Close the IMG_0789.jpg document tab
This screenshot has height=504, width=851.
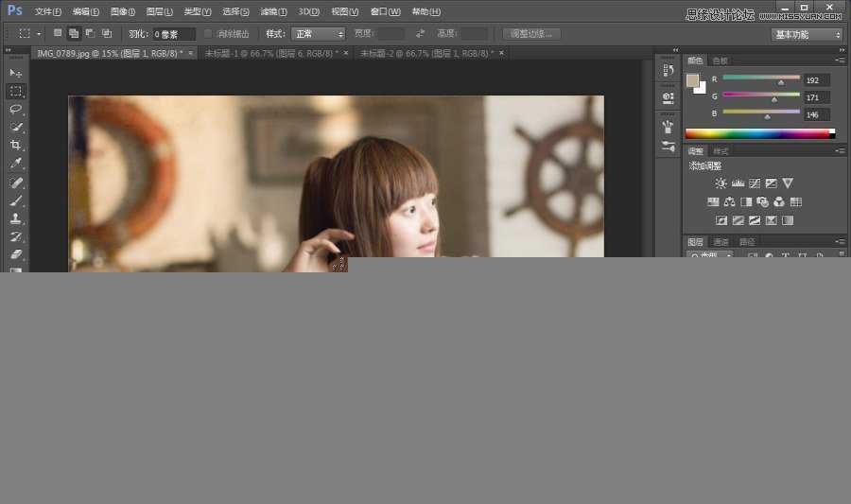click(x=190, y=53)
